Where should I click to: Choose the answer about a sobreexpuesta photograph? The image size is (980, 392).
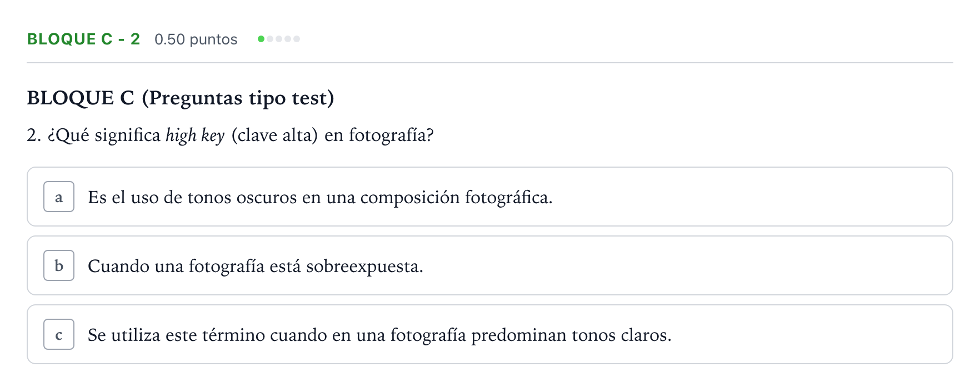coord(489,265)
